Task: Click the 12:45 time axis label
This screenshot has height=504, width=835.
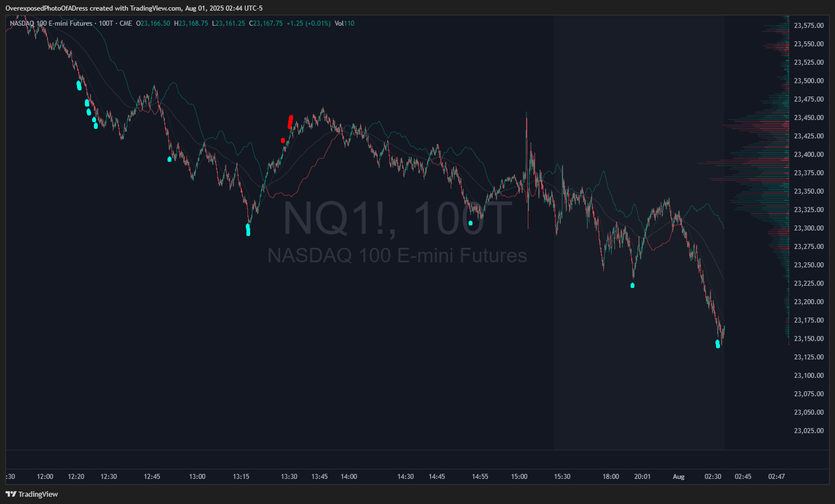Action: (152, 477)
